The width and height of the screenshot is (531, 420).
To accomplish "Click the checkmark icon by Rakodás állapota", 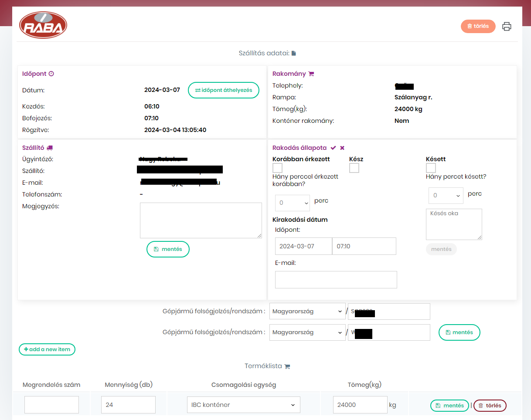I will pos(334,148).
